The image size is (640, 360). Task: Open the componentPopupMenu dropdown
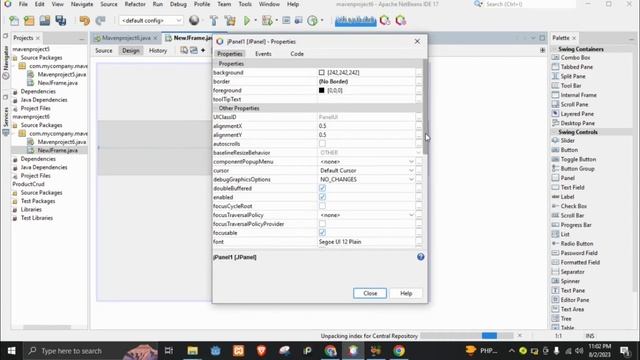point(411,162)
